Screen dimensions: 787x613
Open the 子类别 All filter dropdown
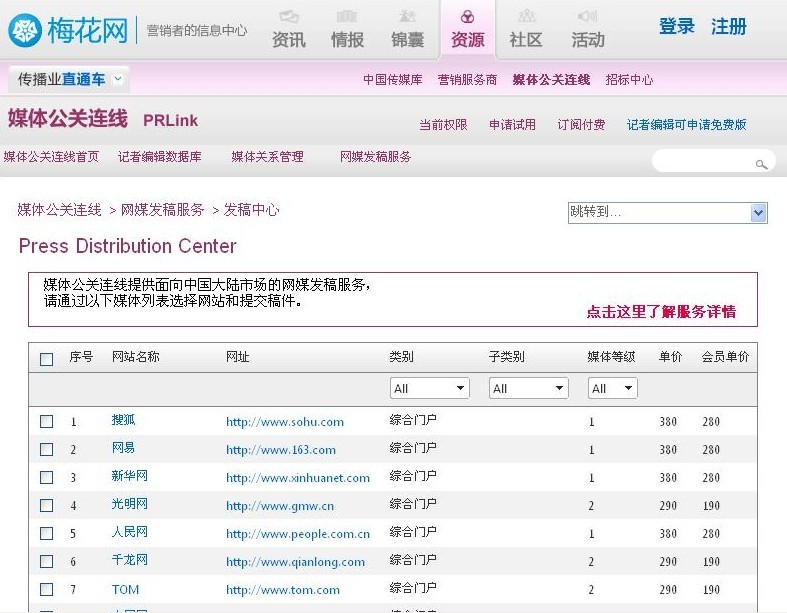click(x=529, y=388)
